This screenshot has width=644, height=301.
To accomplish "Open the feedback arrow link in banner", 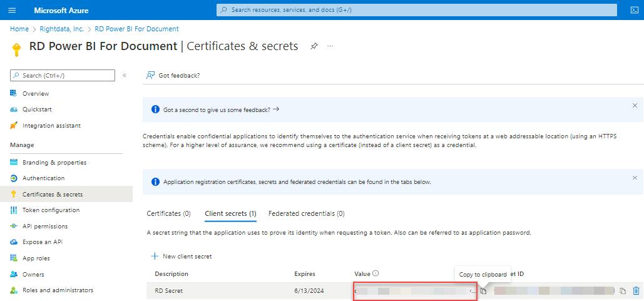I will pyautogui.click(x=276, y=110).
